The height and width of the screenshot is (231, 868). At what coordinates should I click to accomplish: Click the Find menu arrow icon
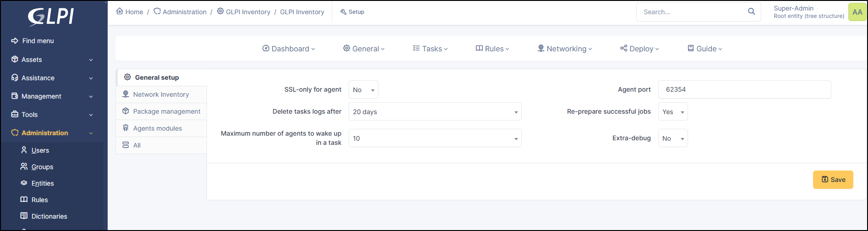pos(15,41)
